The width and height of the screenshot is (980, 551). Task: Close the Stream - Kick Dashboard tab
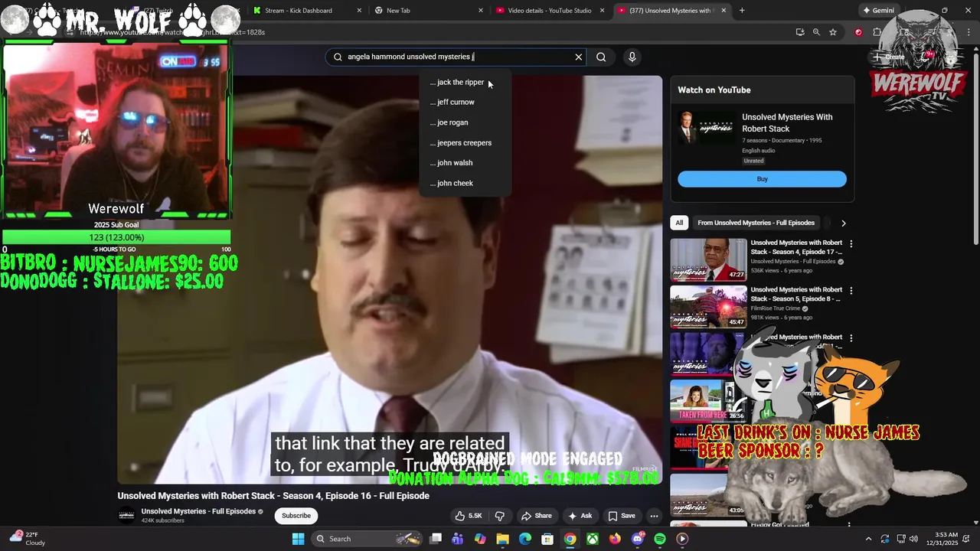pos(359,11)
